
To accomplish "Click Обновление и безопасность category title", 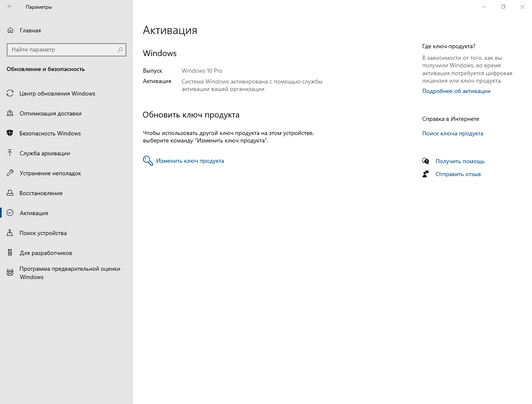I will pyautogui.click(x=46, y=69).
